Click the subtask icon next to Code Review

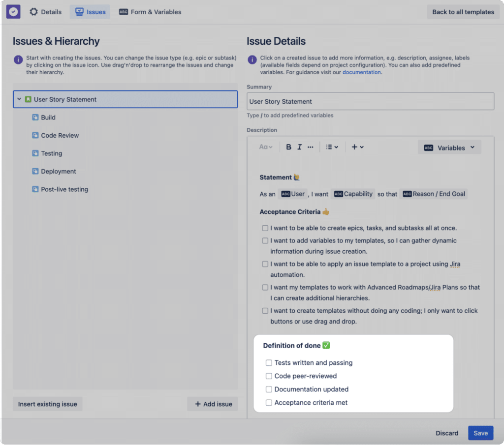[35, 135]
